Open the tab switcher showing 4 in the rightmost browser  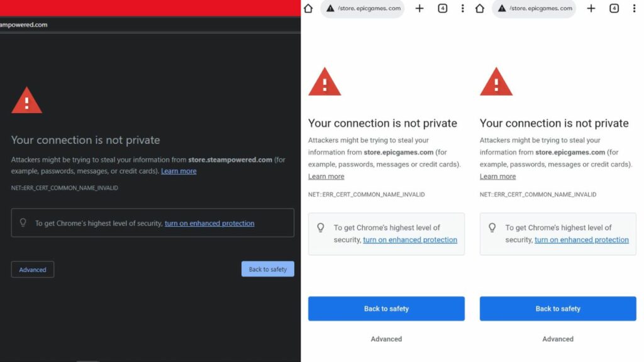point(614,8)
